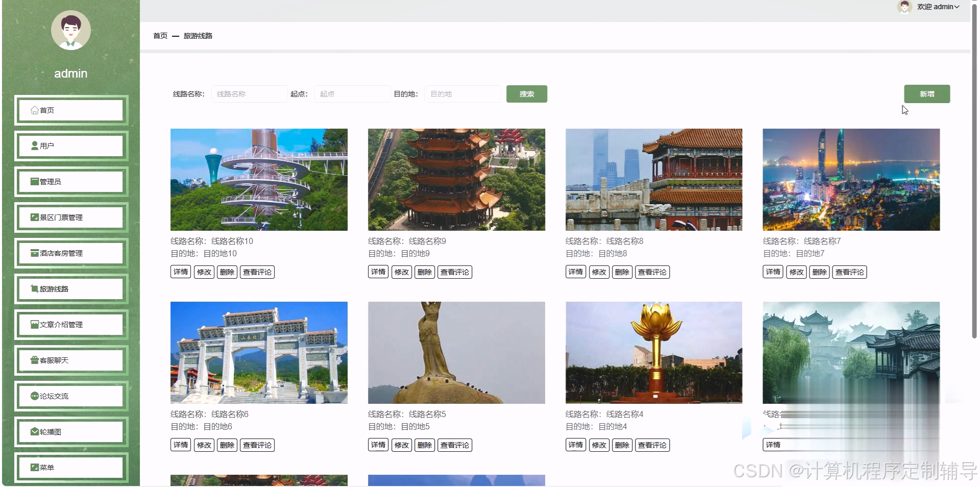
Task: Click 查看评论 for 线路名称9
Action: 455,272
